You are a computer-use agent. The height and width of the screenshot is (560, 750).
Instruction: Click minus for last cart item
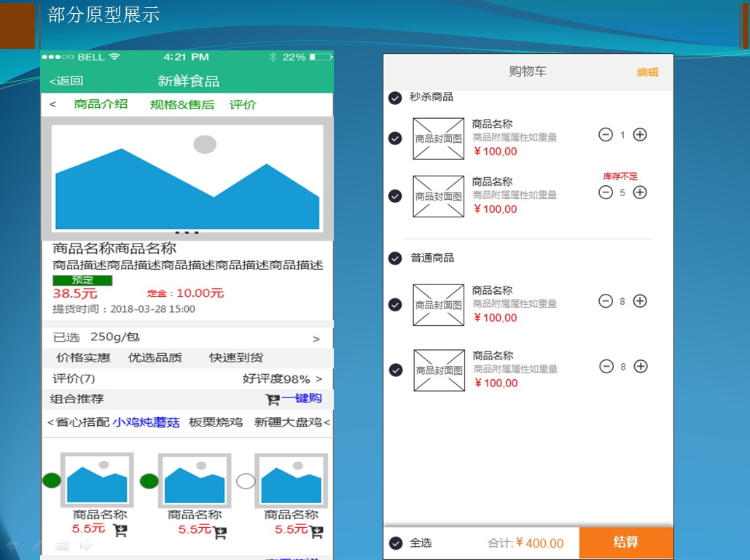[606, 367]
